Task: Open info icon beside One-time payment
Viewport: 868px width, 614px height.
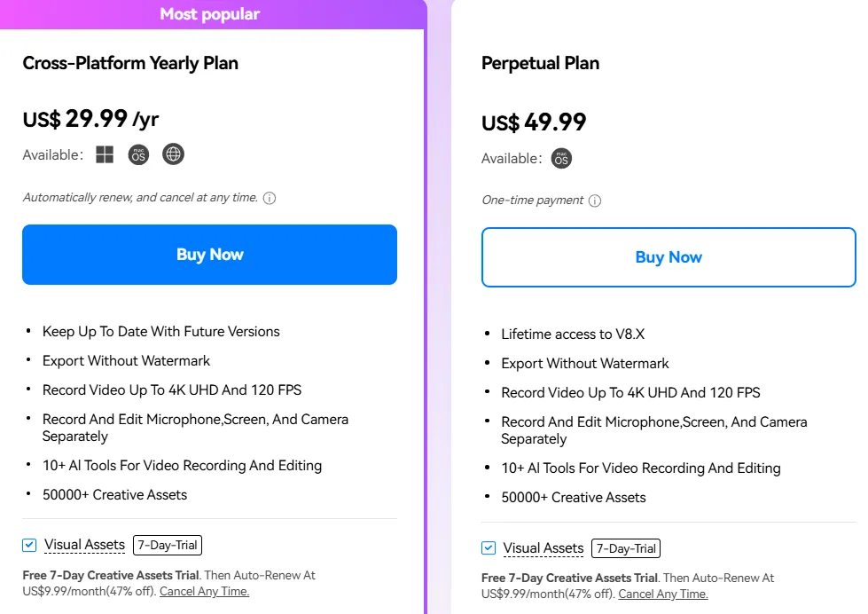Action: pos(595,201)
